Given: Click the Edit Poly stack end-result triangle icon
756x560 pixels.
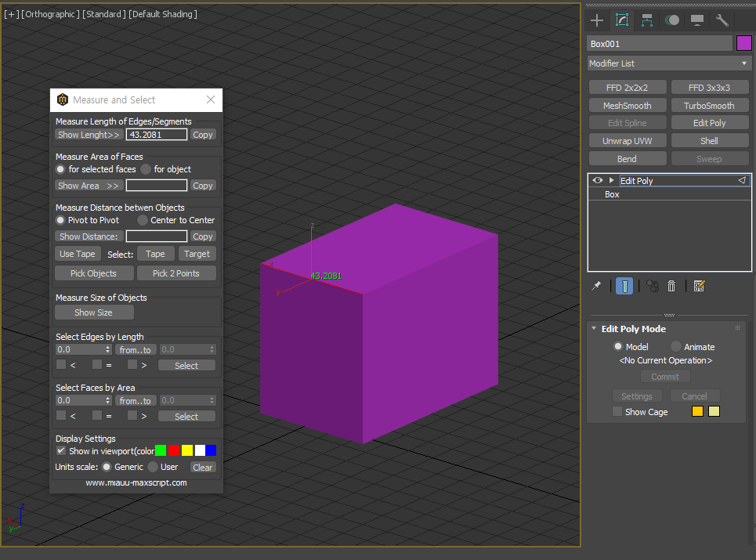Looking at the screenshot, I should 742,181.
